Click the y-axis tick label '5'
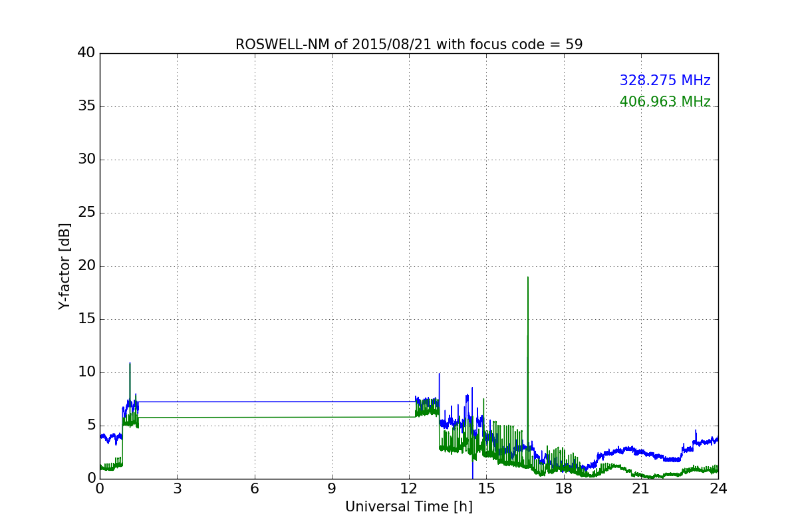798x532 pixels. click(x=91, y=426)
